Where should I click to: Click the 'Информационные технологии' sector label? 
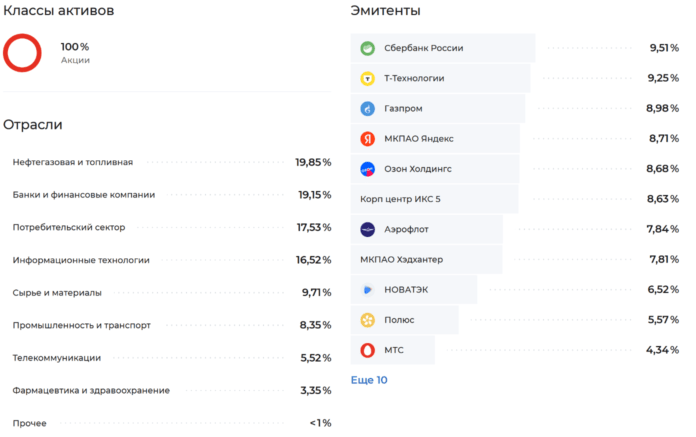click(81, 260)
